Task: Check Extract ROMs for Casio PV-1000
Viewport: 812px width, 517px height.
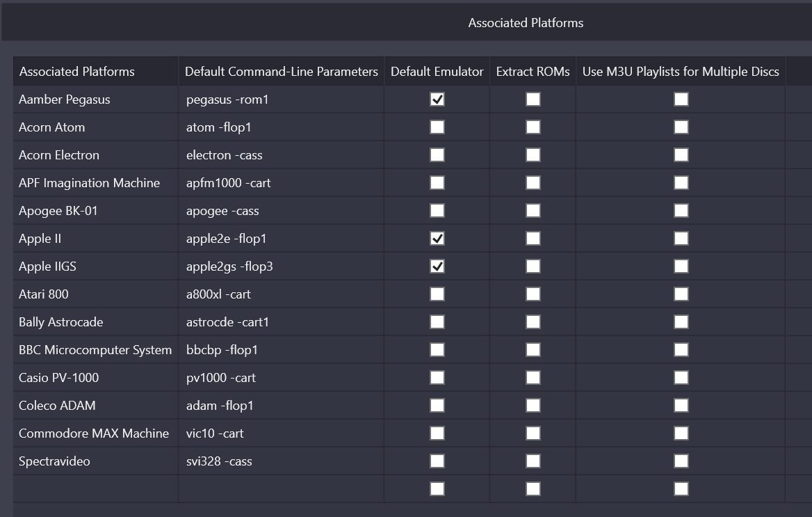Action: click(x=533, y=378)
